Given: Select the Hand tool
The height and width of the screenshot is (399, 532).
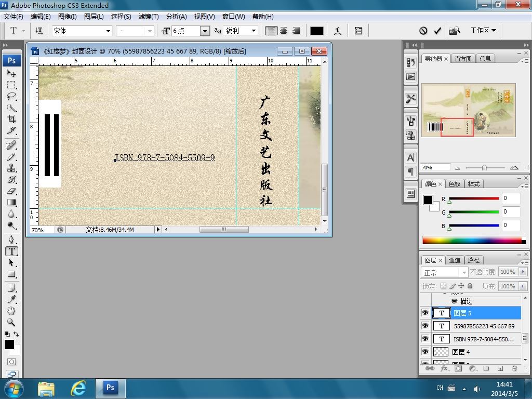Looking at the screenshot, I should point(11,311).
